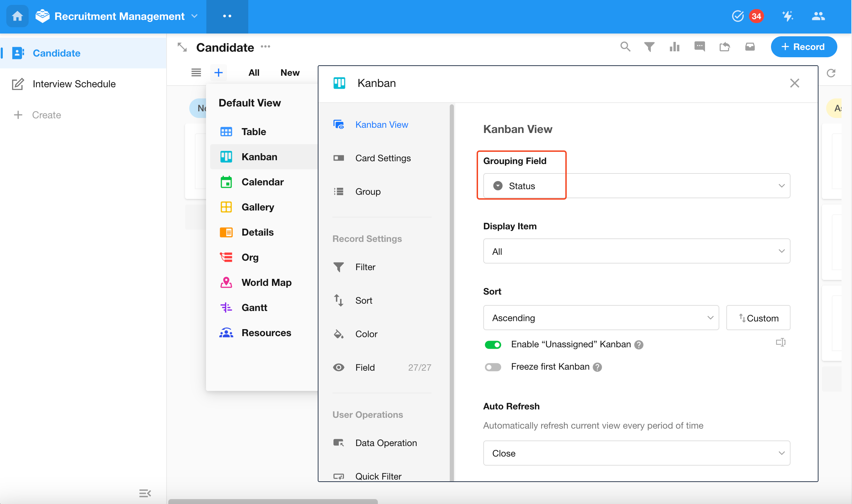Screen dimensions: 852x504
Task: Switch to the New view tab
Action: 290,73
